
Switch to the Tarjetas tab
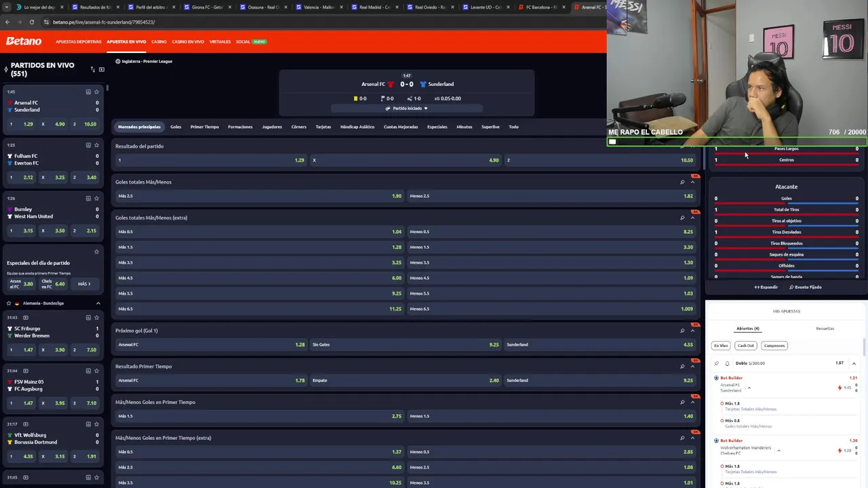click(x=323, y=127)
